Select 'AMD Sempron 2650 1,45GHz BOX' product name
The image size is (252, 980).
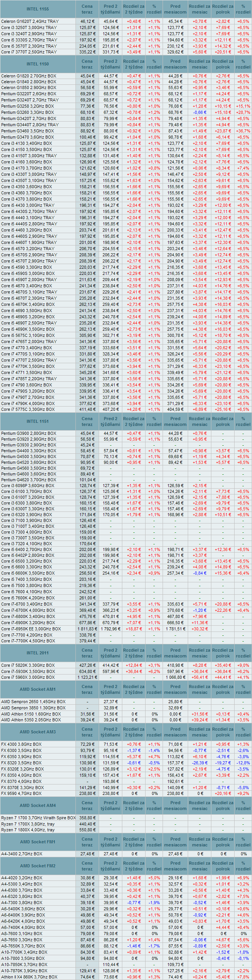click(x=33, y=702)
